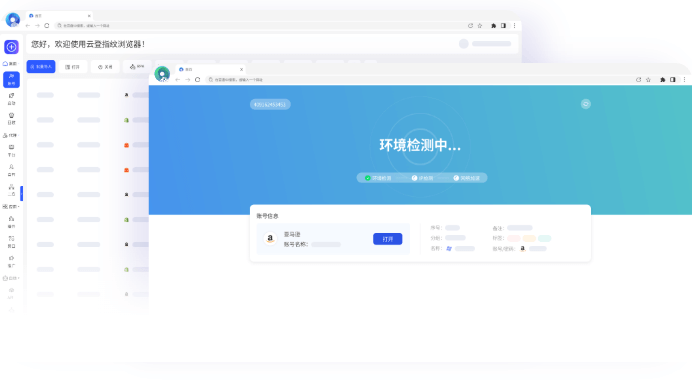The image size is (692, 380).
Task: Click circular refresh icon in front address bar
Action: (638, 79)
